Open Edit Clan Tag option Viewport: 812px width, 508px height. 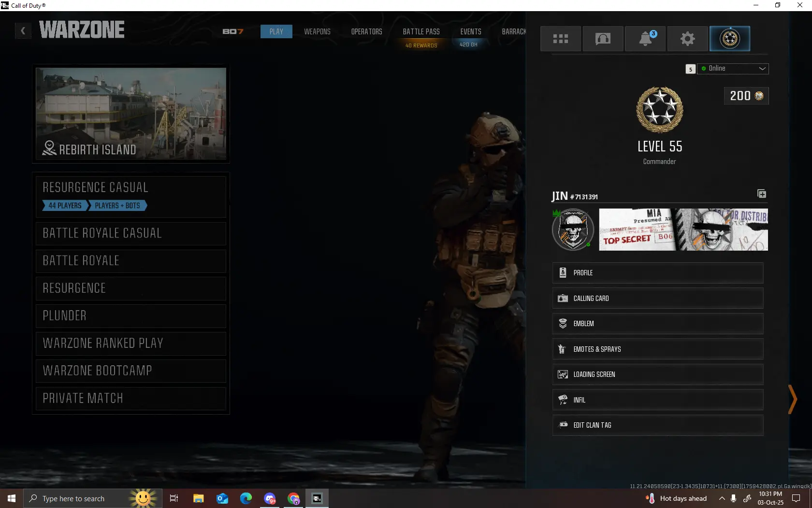tap(657, 425)
